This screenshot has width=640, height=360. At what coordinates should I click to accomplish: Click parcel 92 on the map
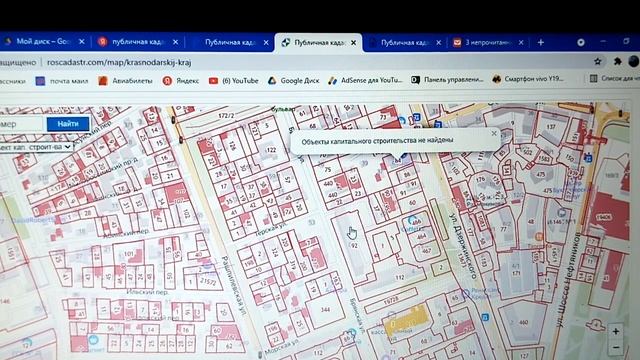(x=354, y=246)
